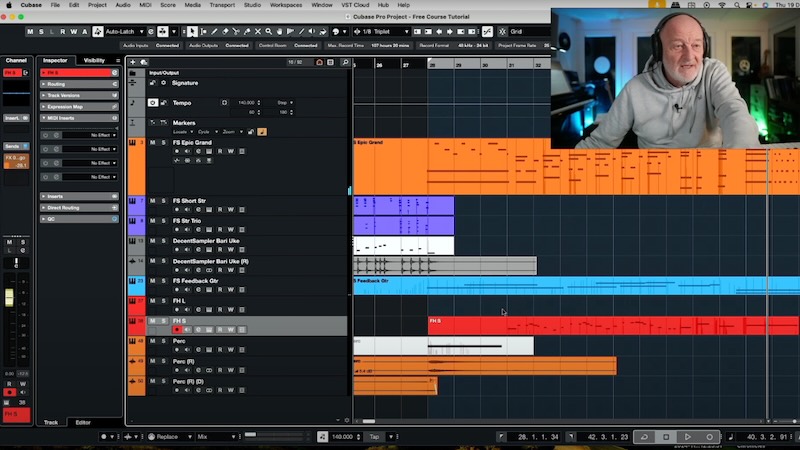This screenshot has width=800, height=450.
Task: Switch to the Channel tab
Action: pos(16,60)
